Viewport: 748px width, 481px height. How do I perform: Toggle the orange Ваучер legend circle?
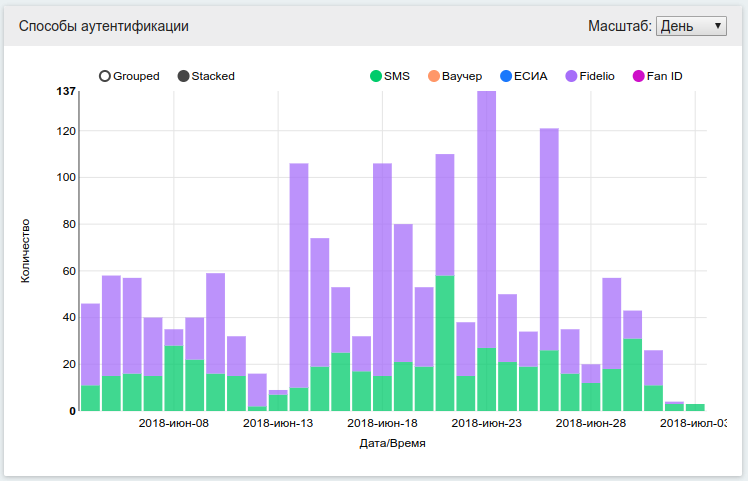coord(433,76)
